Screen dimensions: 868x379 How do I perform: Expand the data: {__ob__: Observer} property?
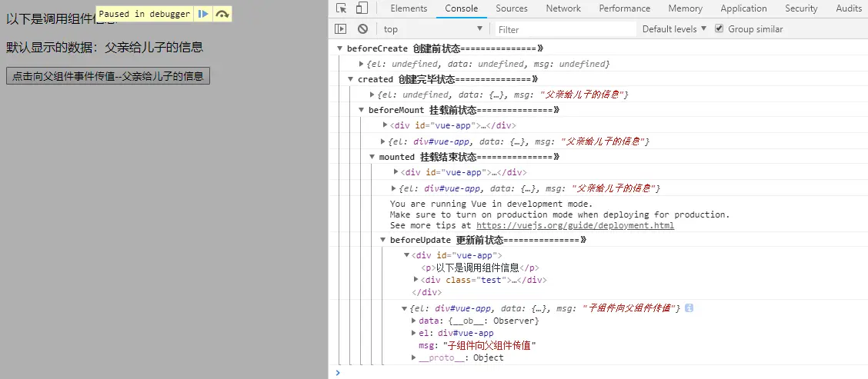(x=413, y=321)
